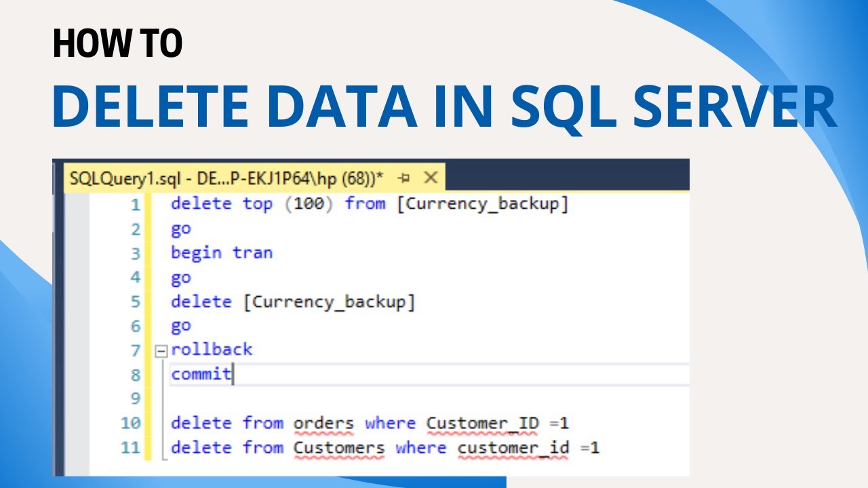Collapse the code block at rollback line

(161, 351)
